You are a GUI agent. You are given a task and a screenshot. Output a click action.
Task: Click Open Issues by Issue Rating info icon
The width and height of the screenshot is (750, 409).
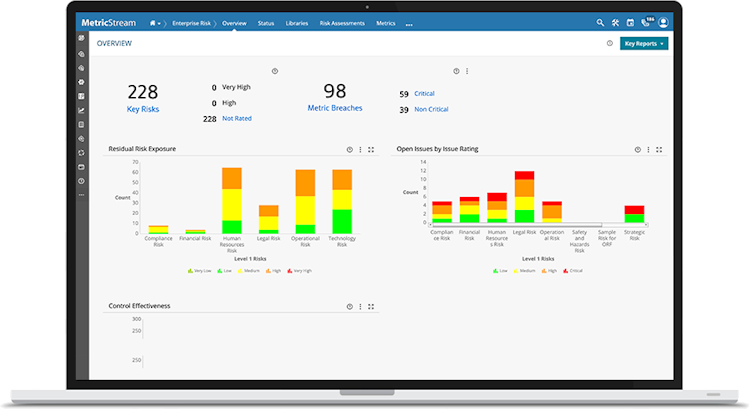[638, 150]
